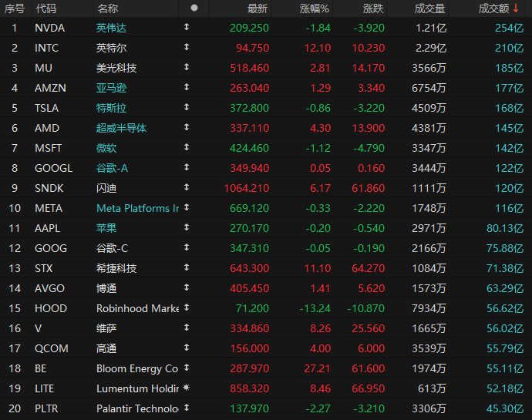Open stock 亚马逊 name link
Viewport: 532px width, 420px height.
[x=111, y=88]
